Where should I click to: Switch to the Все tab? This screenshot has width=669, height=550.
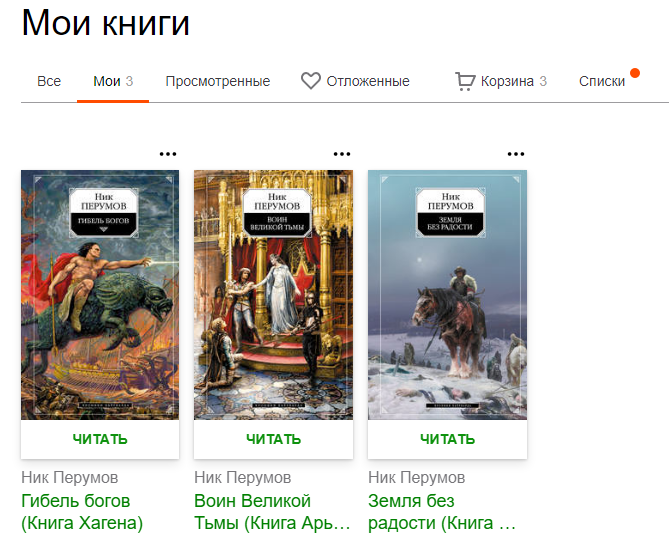[x=49, y=81]
